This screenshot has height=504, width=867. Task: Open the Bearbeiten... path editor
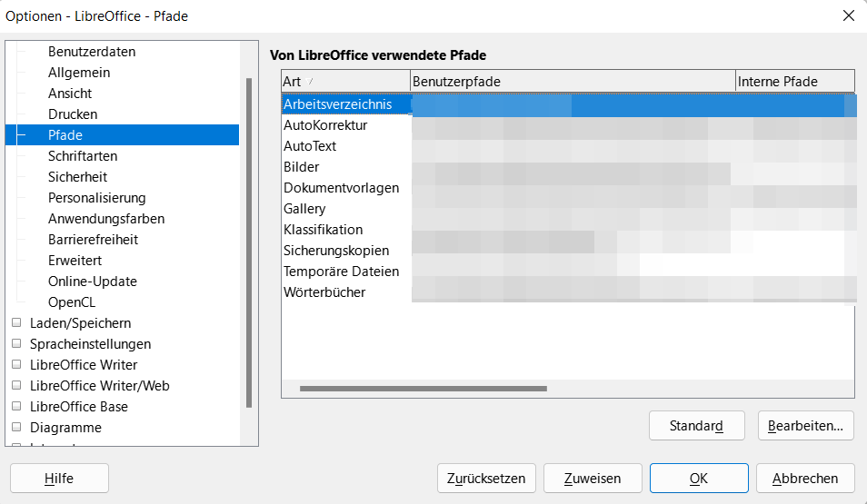pos(805,426)
